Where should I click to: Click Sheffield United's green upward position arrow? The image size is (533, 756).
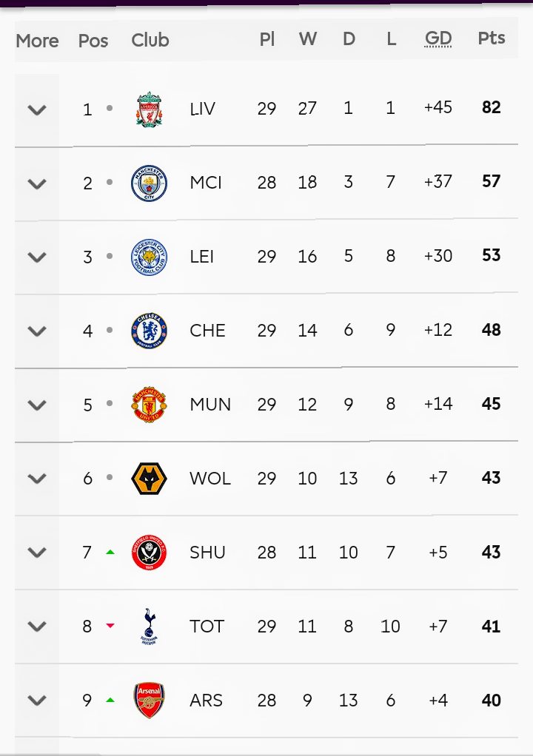110,552
